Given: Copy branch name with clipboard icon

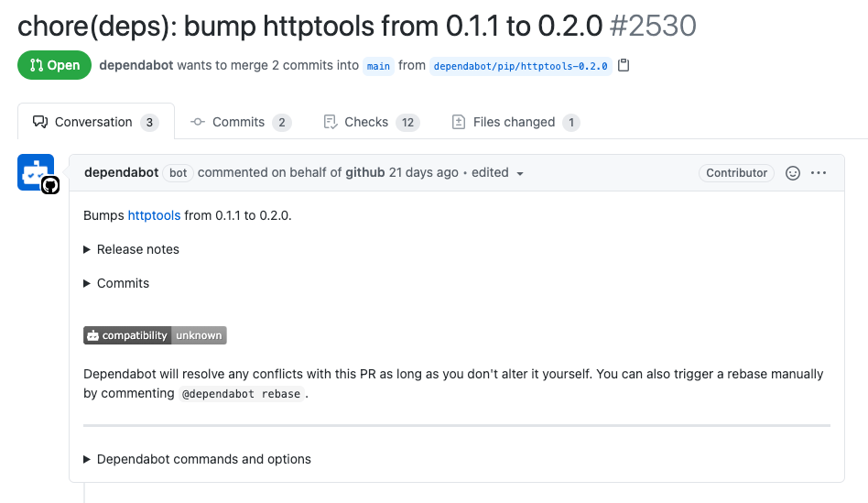Looking at the screenshot, I should [x=624, y=65].
